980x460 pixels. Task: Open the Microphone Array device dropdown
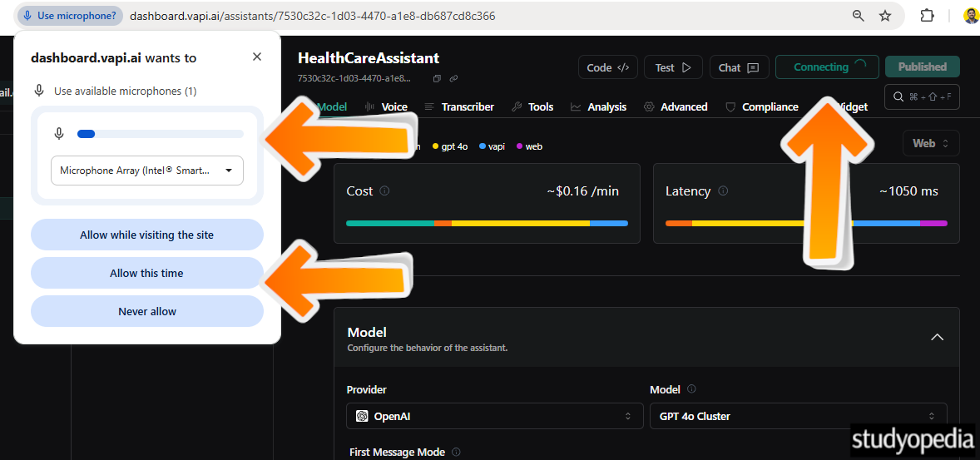tap(147, 171)
